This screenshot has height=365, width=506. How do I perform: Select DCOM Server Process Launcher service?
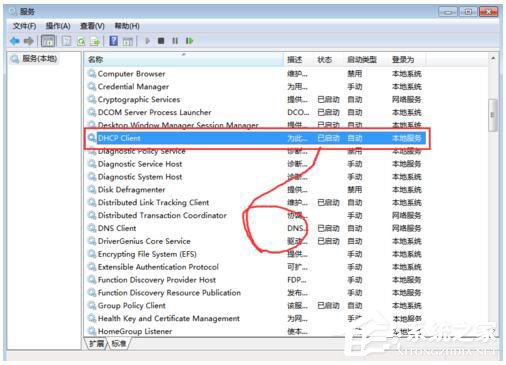(x=255, y=112)
